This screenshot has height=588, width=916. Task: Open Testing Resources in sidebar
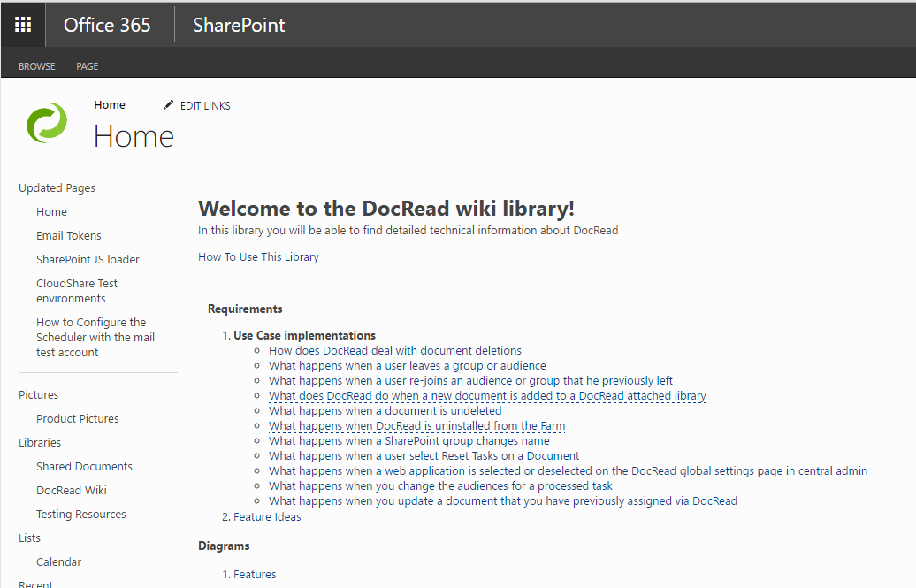81,515
